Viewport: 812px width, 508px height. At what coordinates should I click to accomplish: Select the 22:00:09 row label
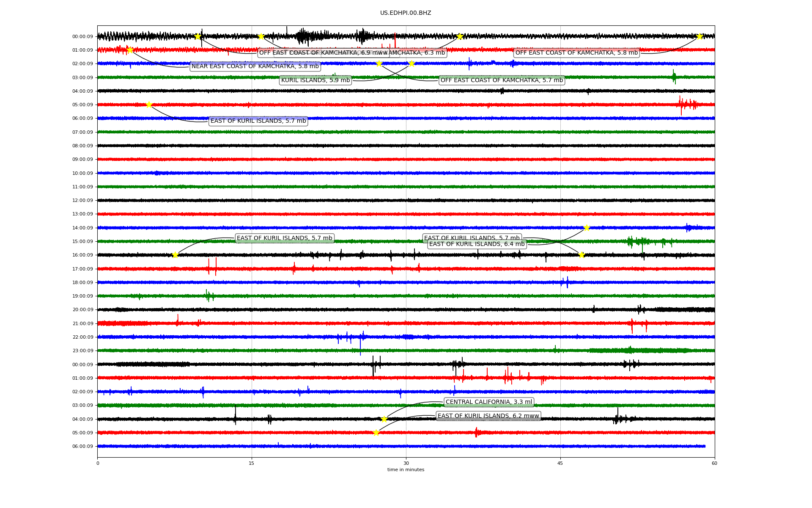click(82, 337)
